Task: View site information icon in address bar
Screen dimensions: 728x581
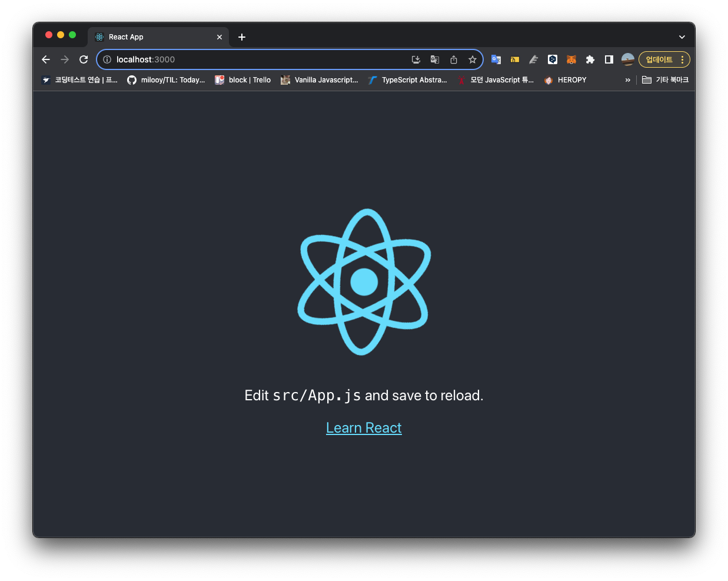Action: tap(107, 59)
